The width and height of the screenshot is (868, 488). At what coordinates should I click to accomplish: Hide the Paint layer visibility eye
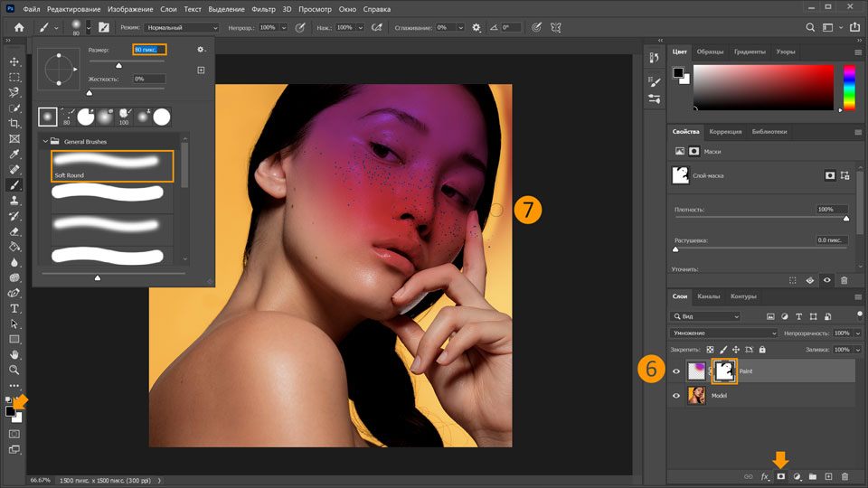pos(676,371)
